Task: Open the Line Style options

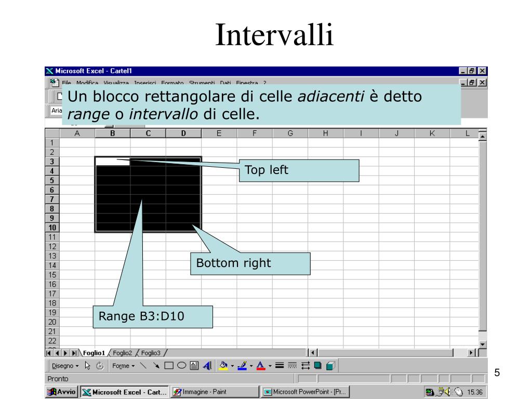Action: tap(280, 365)
